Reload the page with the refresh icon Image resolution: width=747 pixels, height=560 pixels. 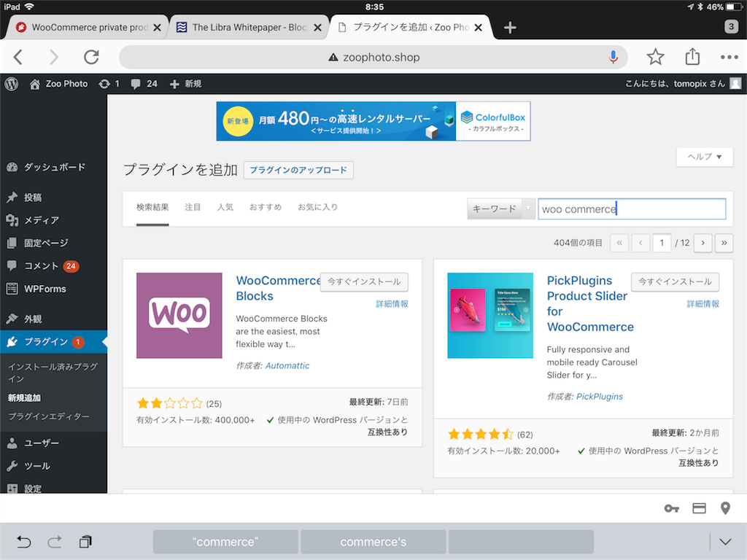[91, 57]
